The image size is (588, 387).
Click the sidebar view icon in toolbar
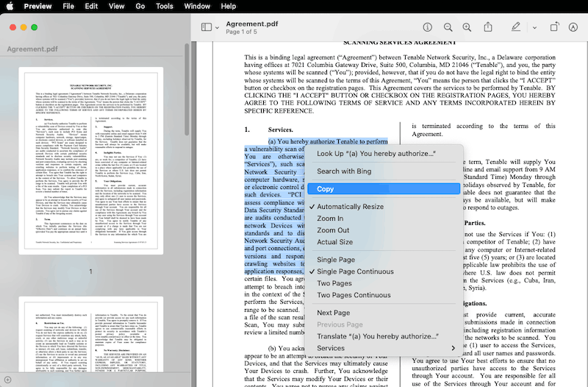pos(206,27)
